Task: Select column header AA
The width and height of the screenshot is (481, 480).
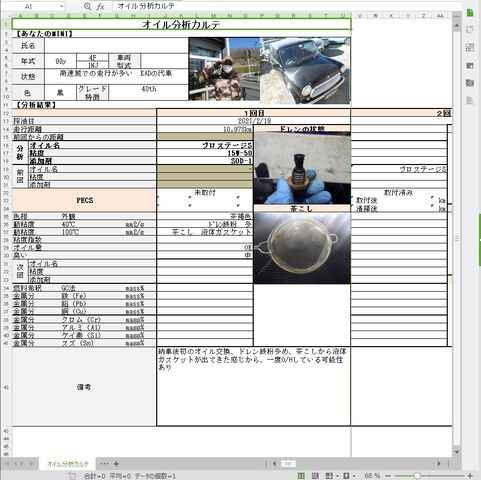Action: (x=440, y=16)
